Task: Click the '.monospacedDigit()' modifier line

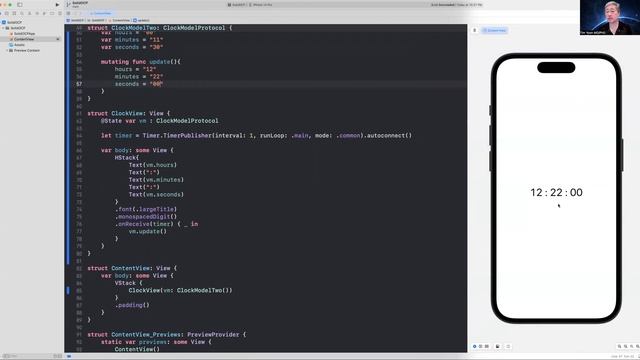Action: (x=146, y=217)
